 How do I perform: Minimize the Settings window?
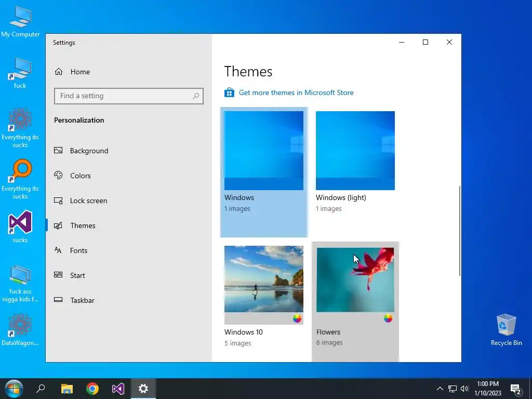(402, 42)
